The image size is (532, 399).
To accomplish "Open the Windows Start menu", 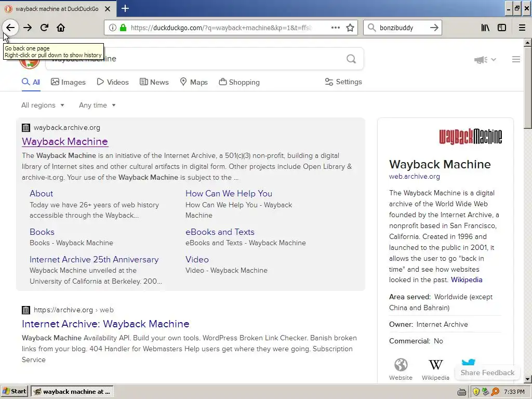I will point(14,392).
